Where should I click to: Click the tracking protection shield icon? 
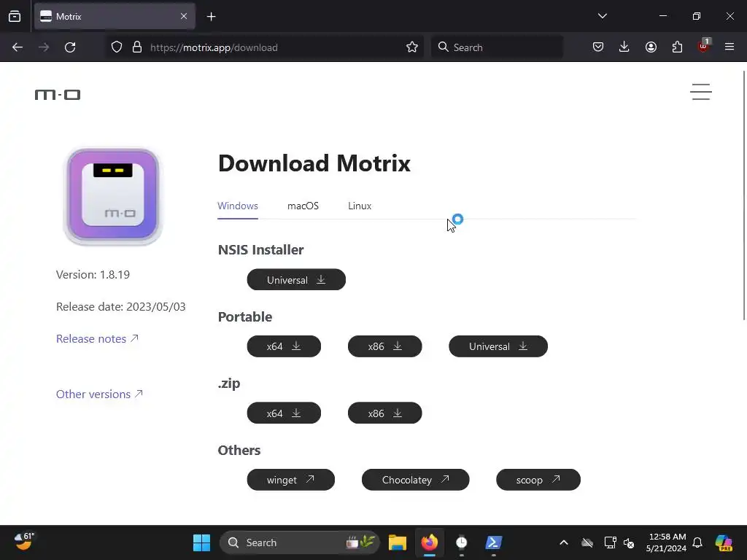pyautogui.click(x=117, y=47)
